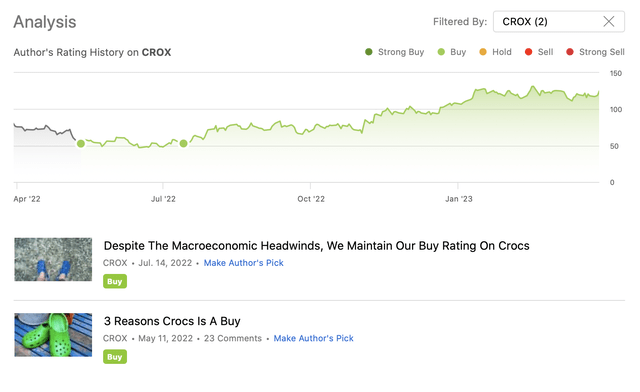Viewport: 640px width, 392px height.
Task: Click the CROX ticker on the July article
Action: [x=115, y=263]
